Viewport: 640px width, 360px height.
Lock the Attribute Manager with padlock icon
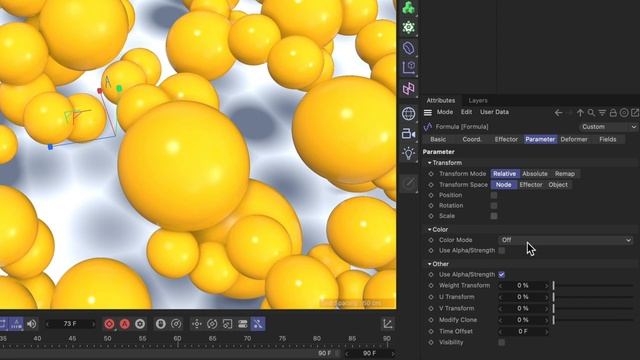pos(613,113)
